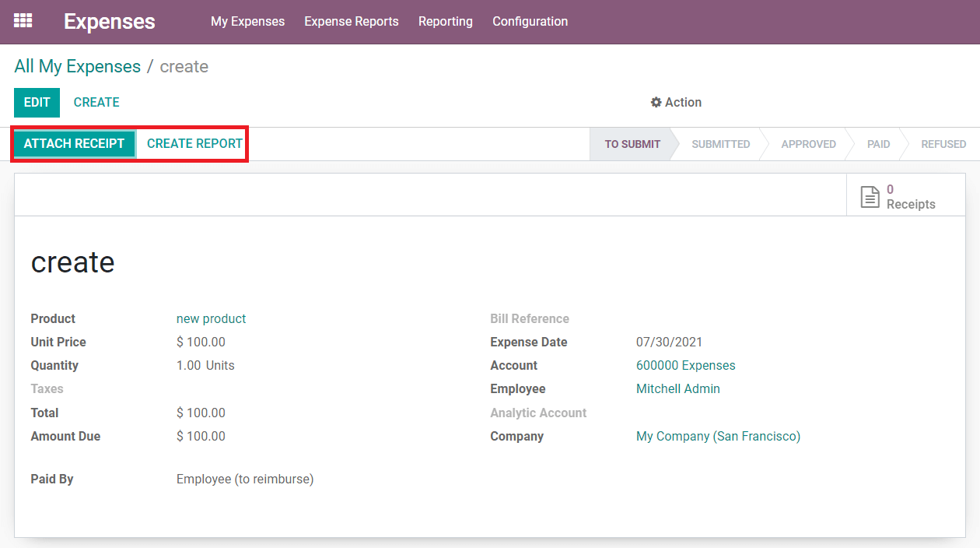
Task: Click the Analytic Account label
Action: (538, 413)
